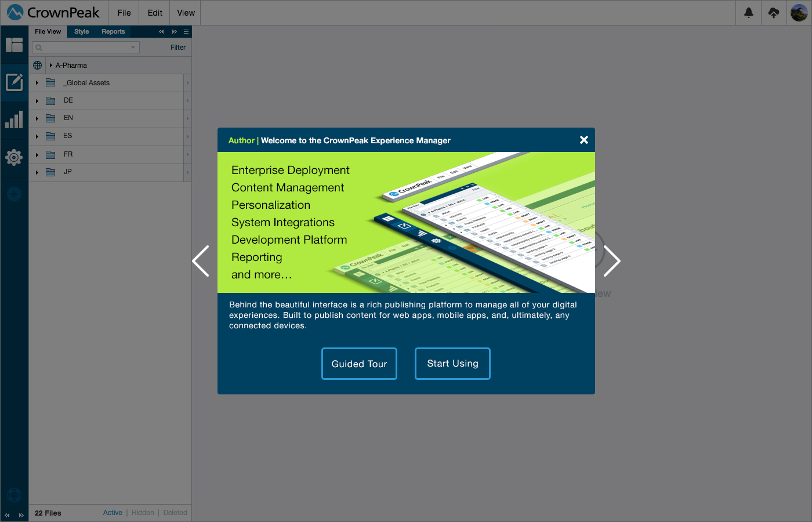Screen dimensions: 812x522
Task: Switch to the Reports tab
Action: point(113,32)
